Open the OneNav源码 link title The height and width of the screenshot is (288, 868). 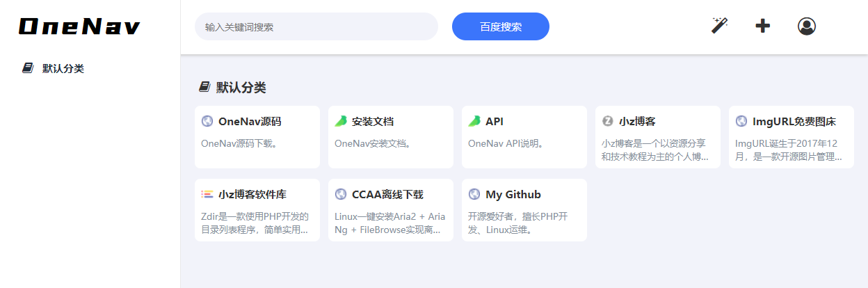(x=250, y=121)
